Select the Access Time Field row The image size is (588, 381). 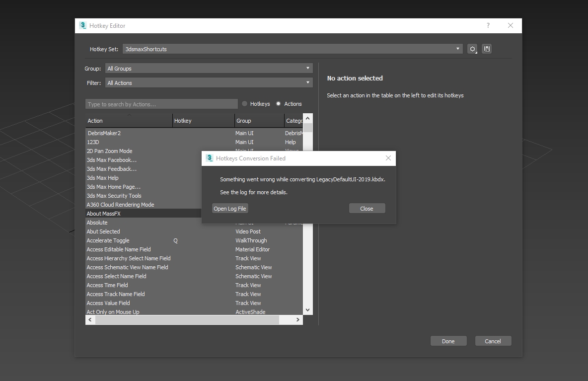click(x=194, y=285)
